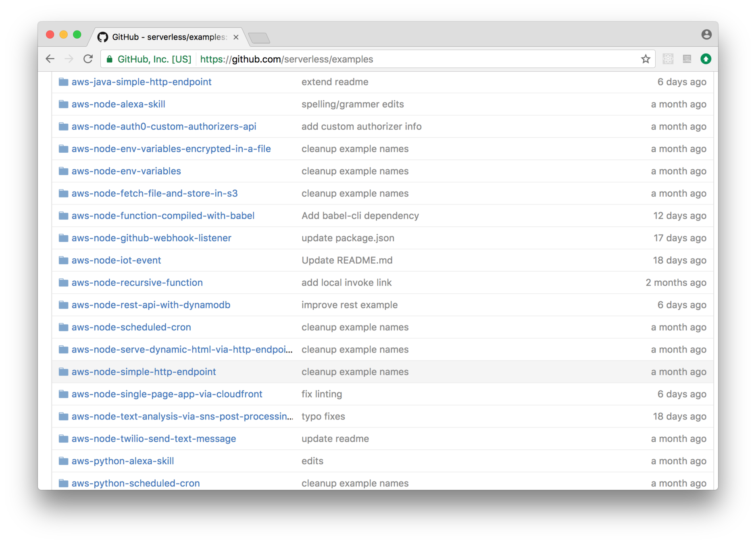The image size is (756, 544).
Task: Click folder icon beside aws-node-env-variables
Action: pyautogui.click(x=63, y=171)
